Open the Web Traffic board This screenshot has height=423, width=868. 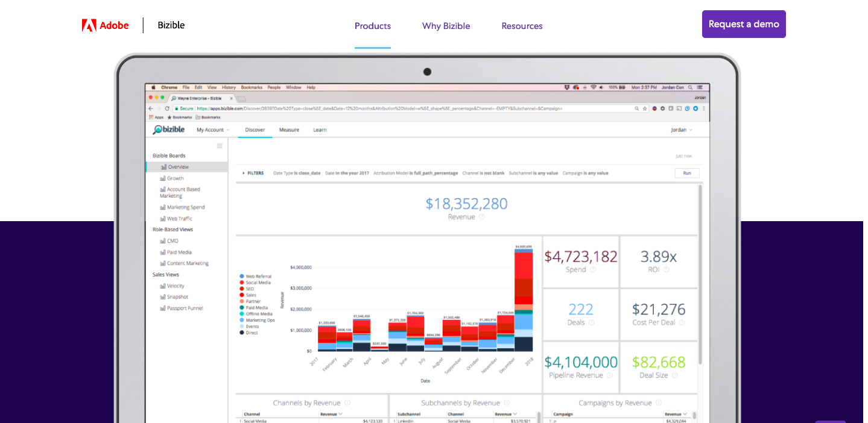coord(176,219)
